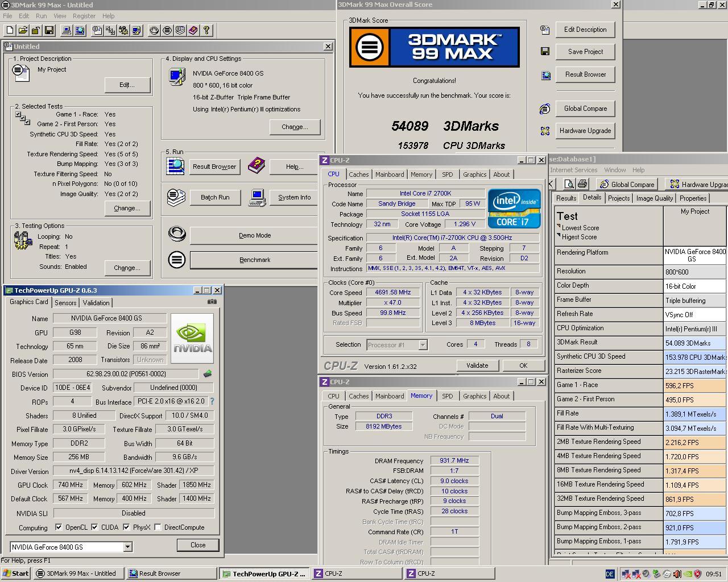Select the Projects tab in Result Browser

[619, 198]
